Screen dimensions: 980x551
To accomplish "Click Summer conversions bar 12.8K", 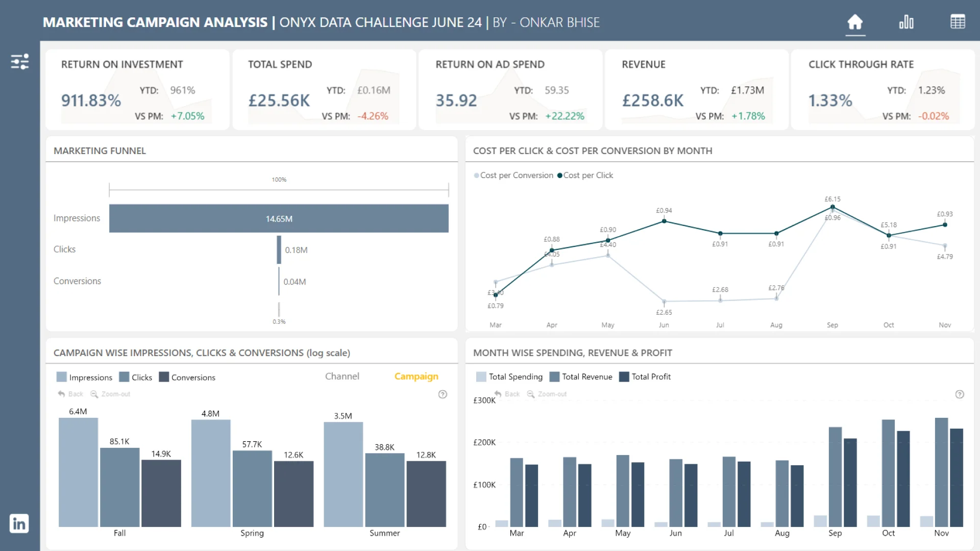I will tap(426, 494).
